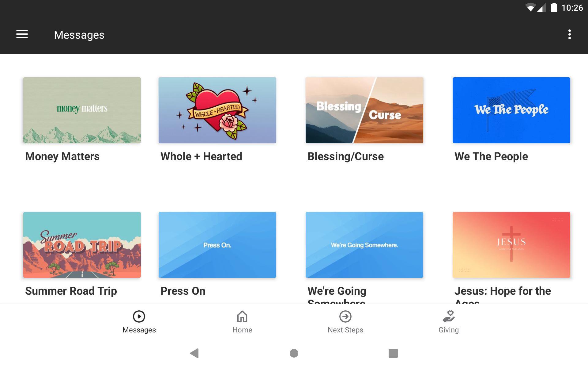Tap the Home house icon

[x=242, y=316]
